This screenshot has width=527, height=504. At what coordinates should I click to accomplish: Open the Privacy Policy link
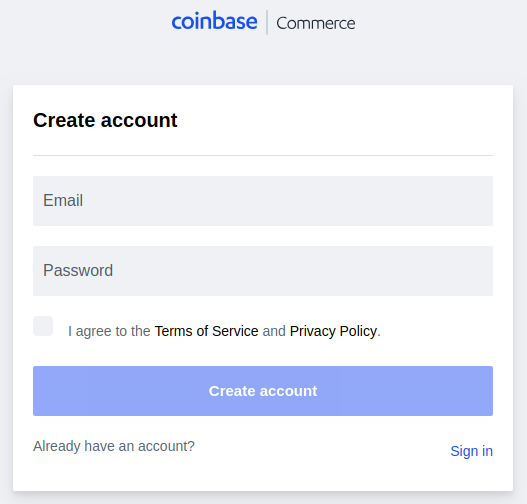[x=333, y=331]
